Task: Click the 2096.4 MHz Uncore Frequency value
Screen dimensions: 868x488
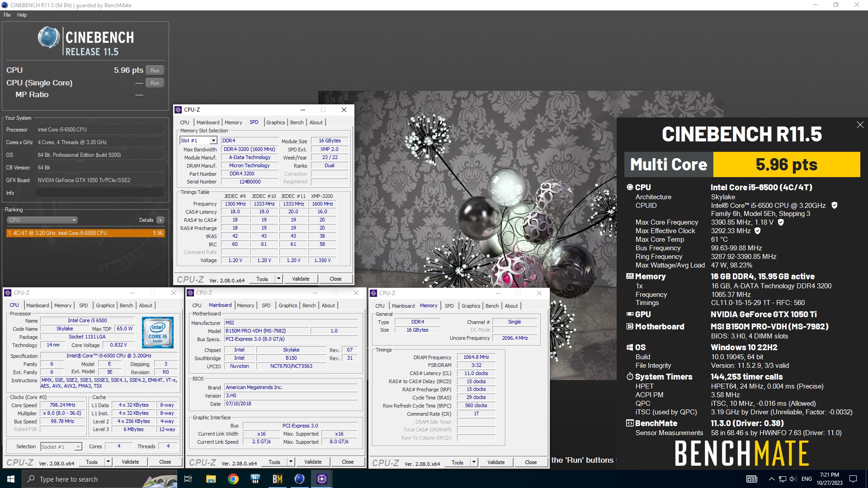Action: (515, 338)
